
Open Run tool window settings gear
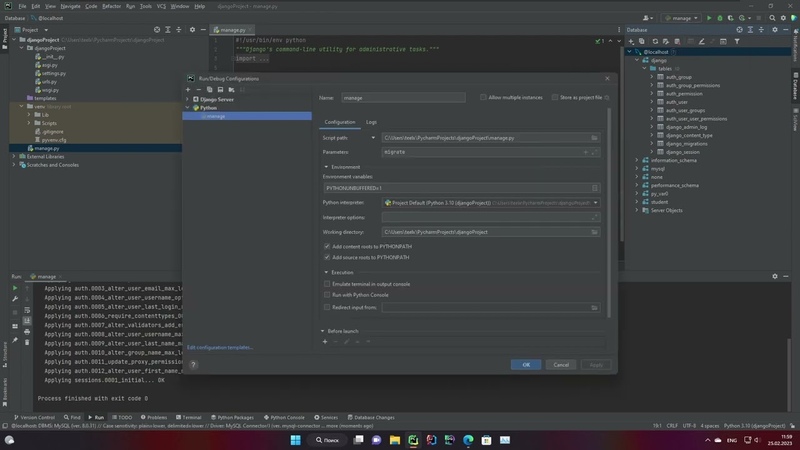click(x=774, y=276)
